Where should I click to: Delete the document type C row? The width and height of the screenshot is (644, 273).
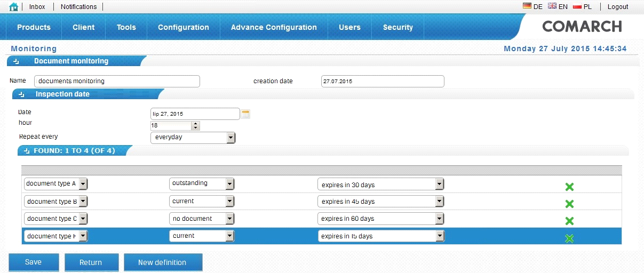(x=569, y=221)
